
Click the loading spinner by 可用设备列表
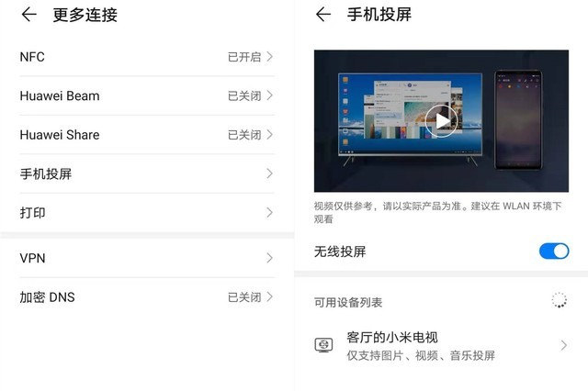pyautogui.click(x=559, y=300)
